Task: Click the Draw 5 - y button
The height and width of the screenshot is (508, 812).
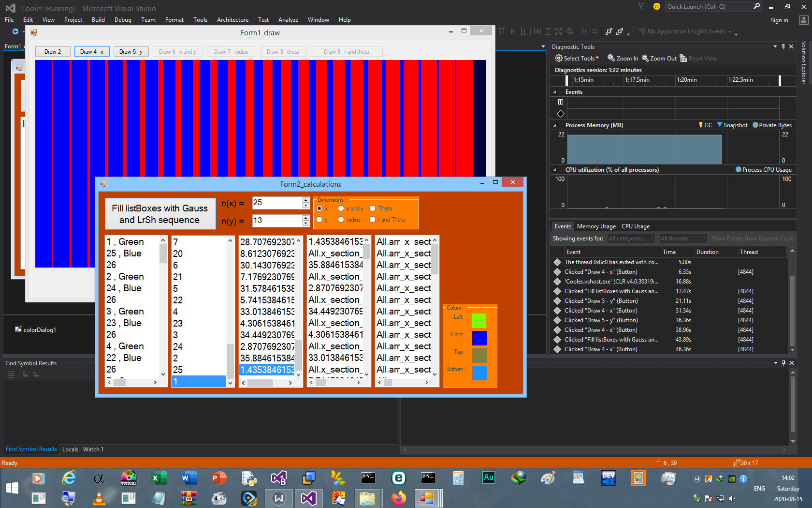Action: point(131,52)
